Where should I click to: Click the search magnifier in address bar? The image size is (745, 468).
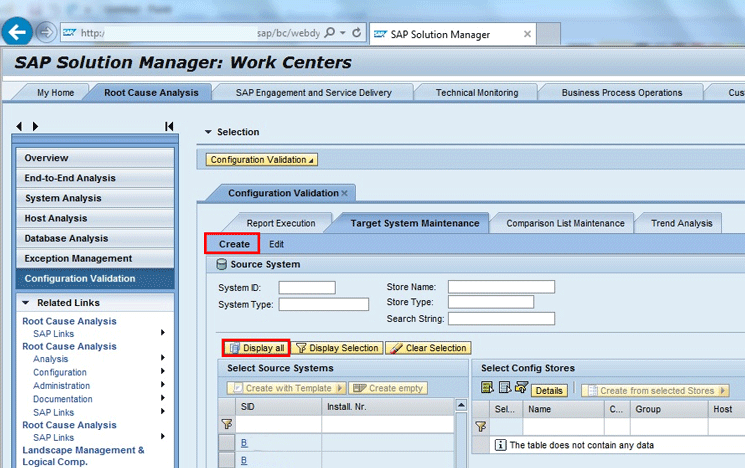tap(329, 32)
